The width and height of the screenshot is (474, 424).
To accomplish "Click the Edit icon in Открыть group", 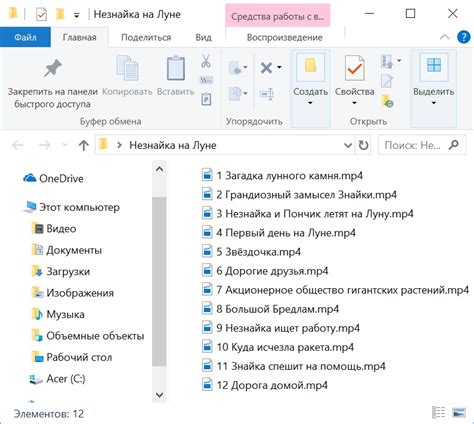I will point(387,81).
